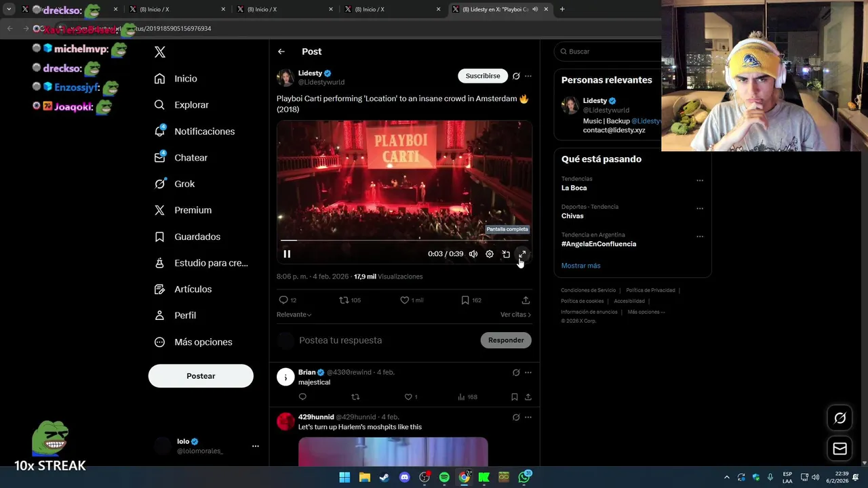The height and width of the screenshot is (488, 868).
Task: Reply to Brian's comment
Action: click(302, 397)
